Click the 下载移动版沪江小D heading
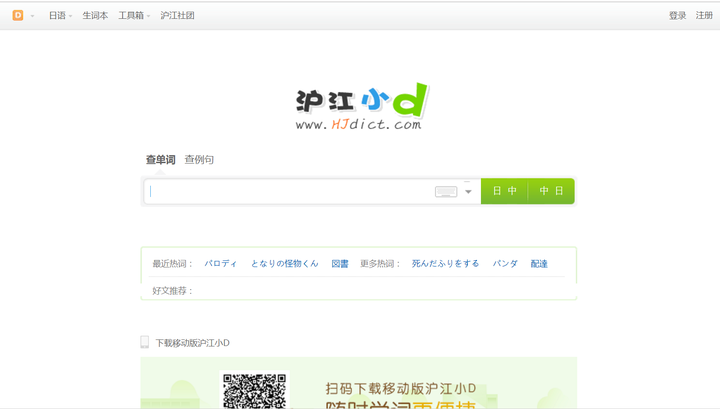720x409 pixels. tap(192, 343)
